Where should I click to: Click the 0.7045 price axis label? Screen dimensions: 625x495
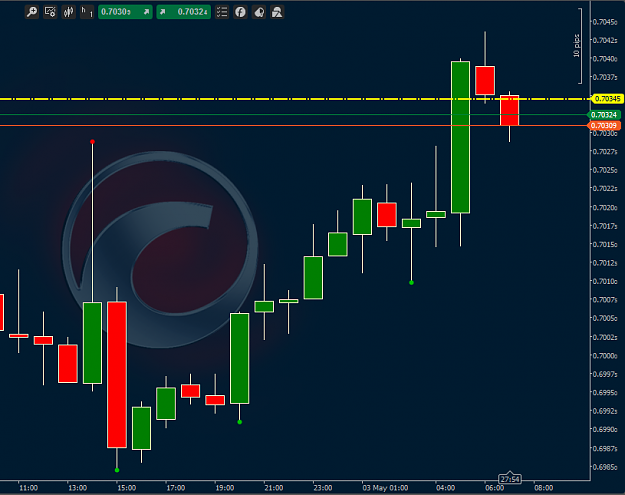coord(605,22)
